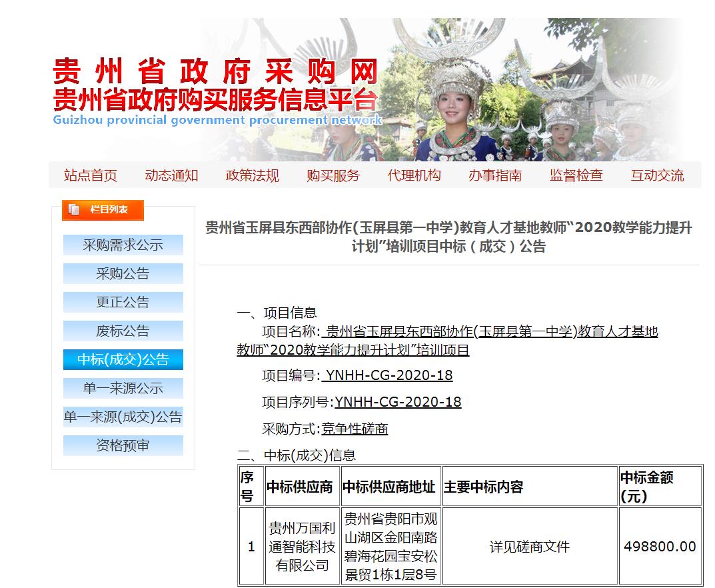Open 政策法规 navigation item
The image size is (715, 588).
[253, 175]
